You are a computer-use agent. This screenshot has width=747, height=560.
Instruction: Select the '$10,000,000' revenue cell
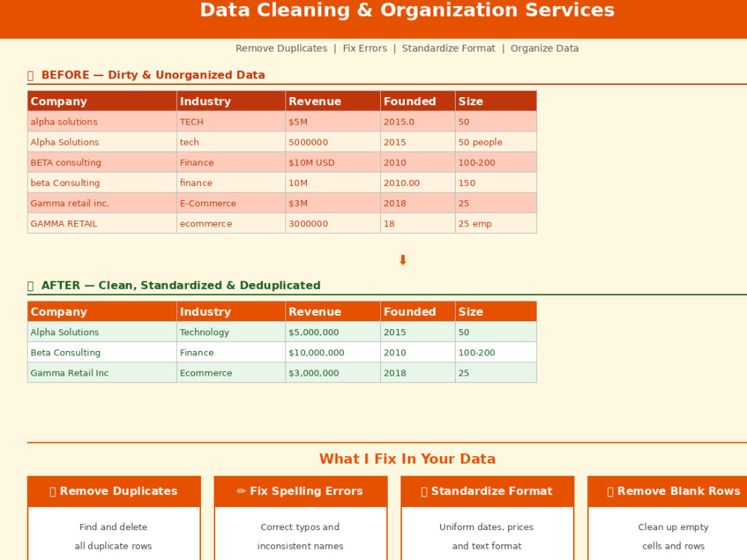pyautogui.click(x=333, y=352)
